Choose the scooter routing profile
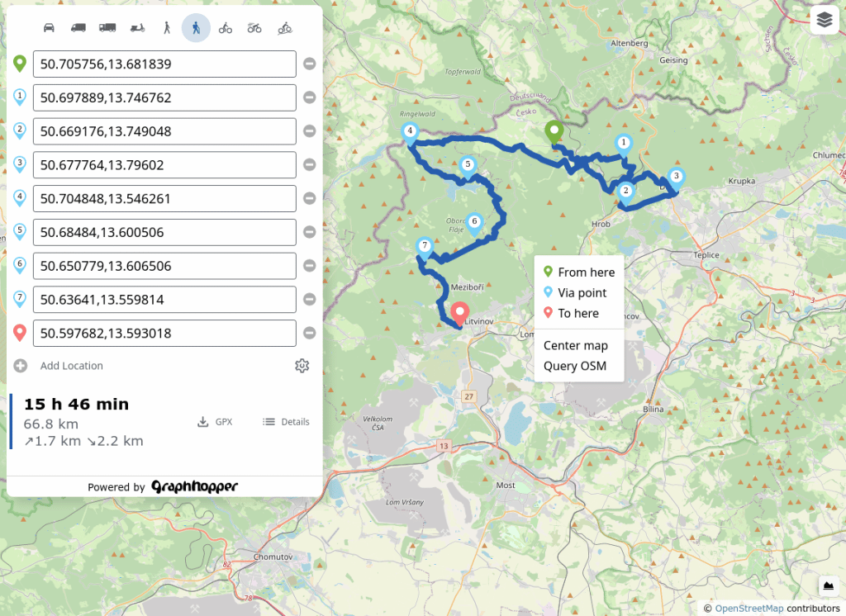 [137, 28]
